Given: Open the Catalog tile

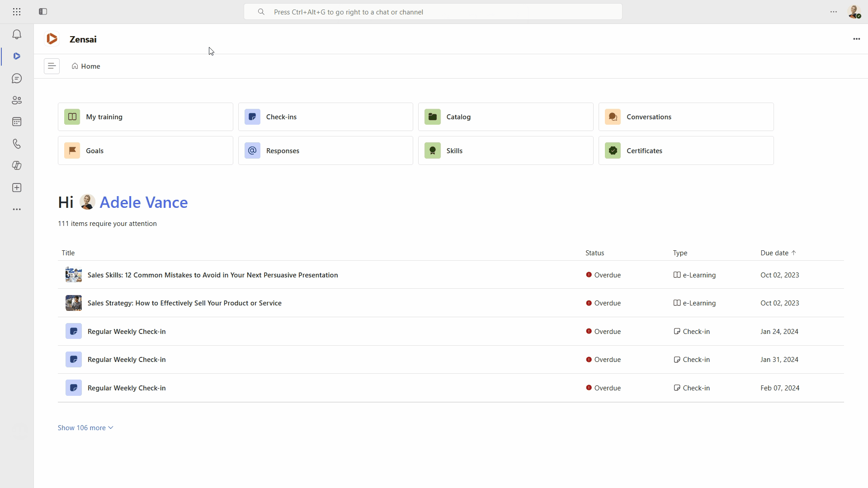Looking at the screenshot, I should tap(505, 117).
